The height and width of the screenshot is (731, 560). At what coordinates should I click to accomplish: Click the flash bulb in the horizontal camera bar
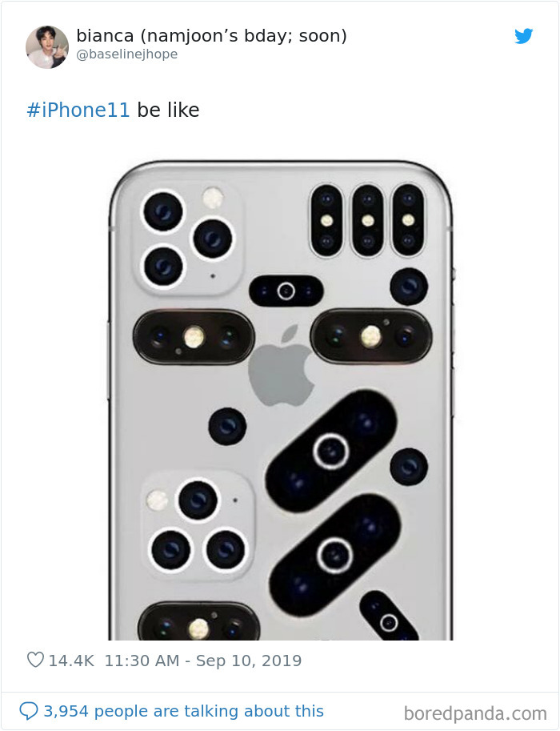tap(194, 337)
